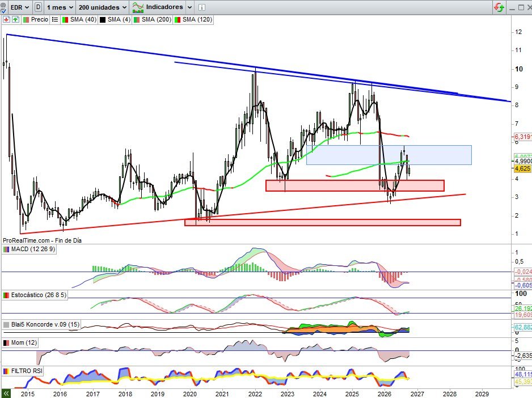Click the green up-arrow icon
This screenshot has width=532, height=398.
(x=16, y=20)
